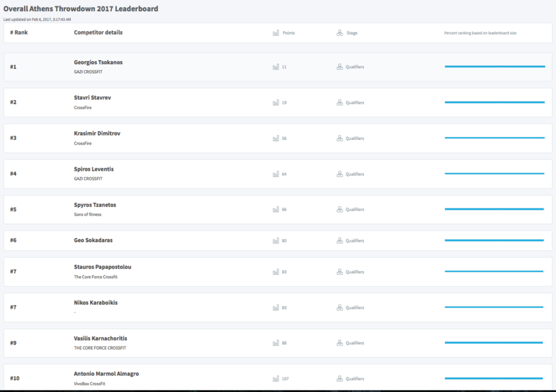Click 'Sons of fitness' affiliate text

click(87, 214)
